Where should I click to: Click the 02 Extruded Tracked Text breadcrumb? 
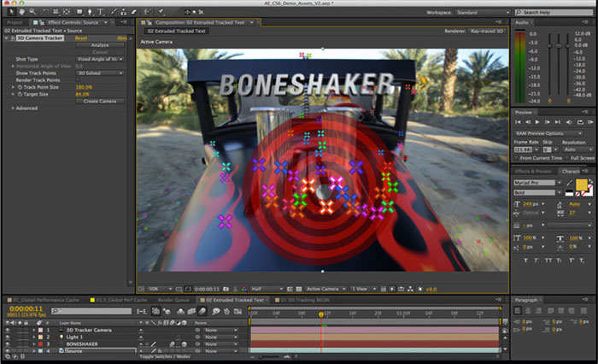(176, 32)
